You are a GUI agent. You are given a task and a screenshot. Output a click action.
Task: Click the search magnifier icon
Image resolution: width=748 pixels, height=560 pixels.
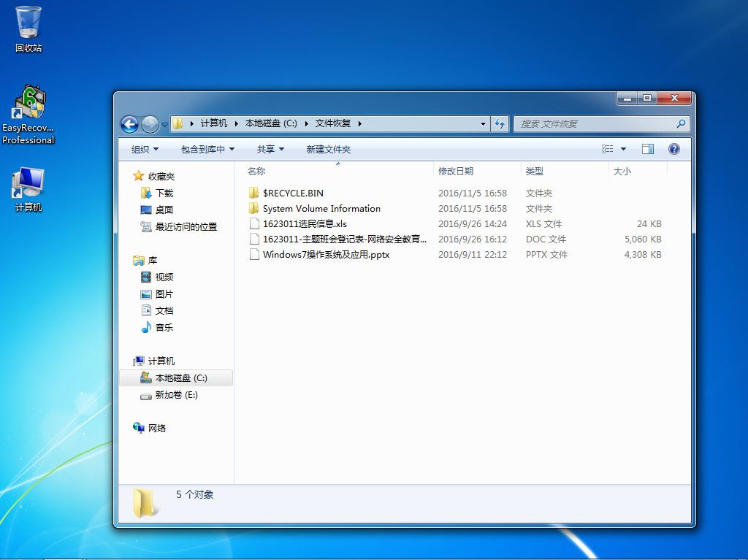(x=681, y=123)
